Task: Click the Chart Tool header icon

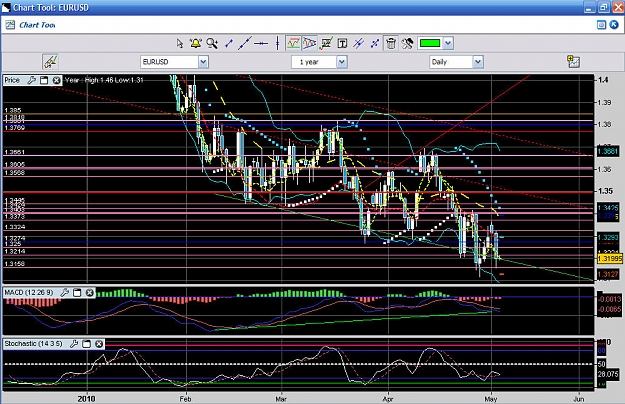Action: pos(10,25)
